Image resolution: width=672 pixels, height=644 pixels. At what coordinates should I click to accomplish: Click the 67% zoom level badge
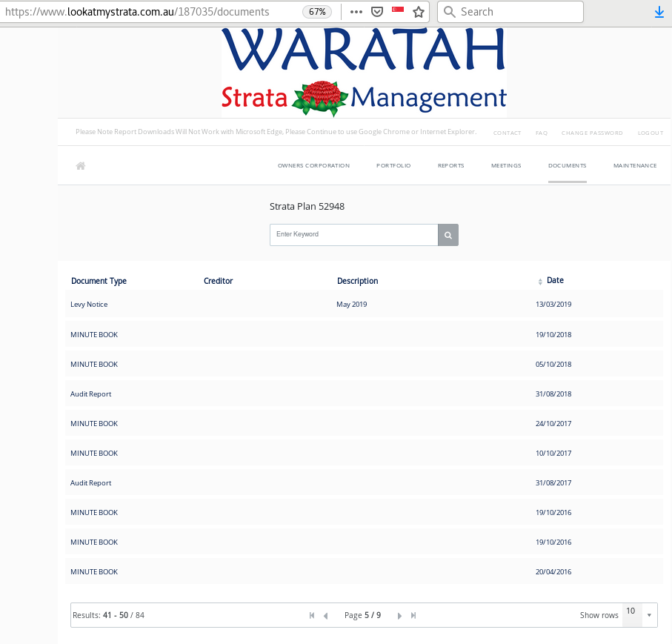[317, 12]
